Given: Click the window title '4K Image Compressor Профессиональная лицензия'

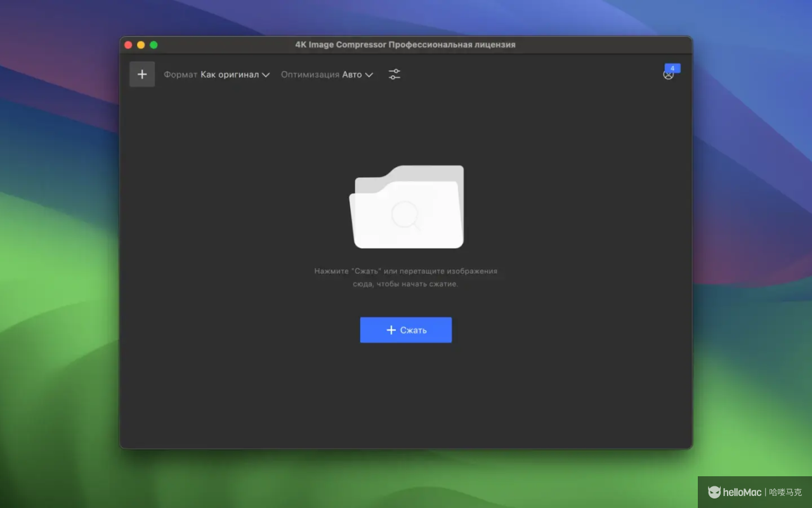Looking at the screenshot, I should (x=405, y=45).
